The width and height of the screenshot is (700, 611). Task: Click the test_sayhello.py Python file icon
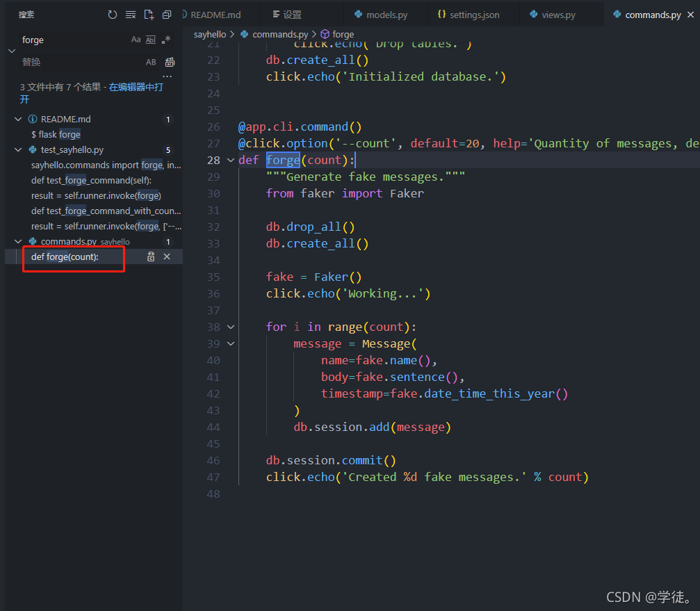[x=33, y=149]
